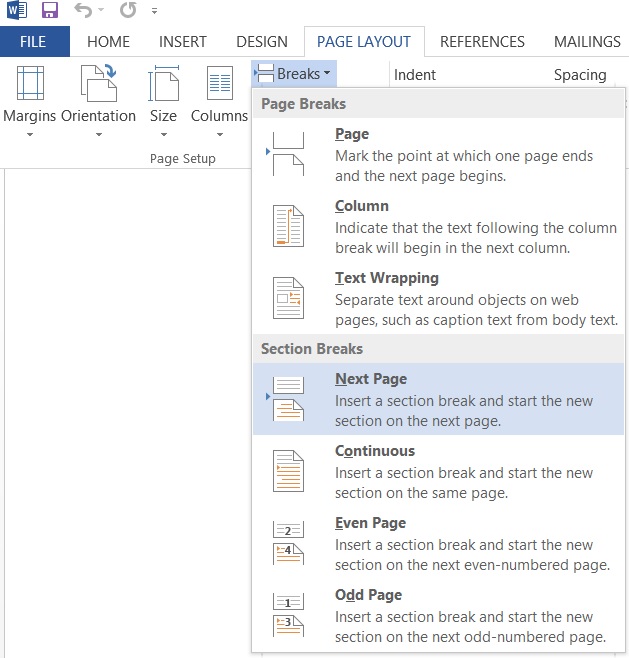Expand the Columns dropdown arrow
The height and width of the screenshot is (658, 629).
[220, 135]
